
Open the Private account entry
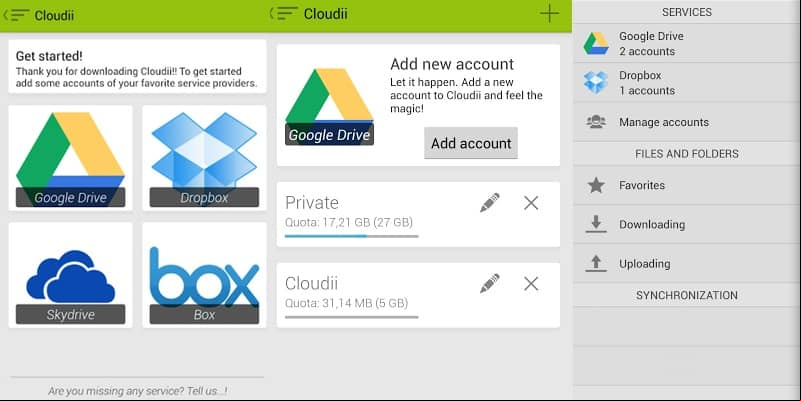tap(418, 215)
